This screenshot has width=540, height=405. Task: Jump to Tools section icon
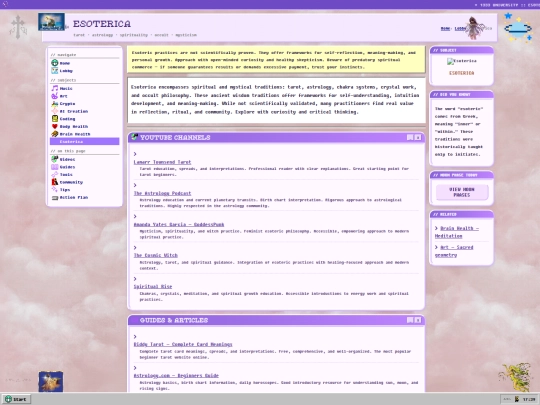point(54,174)
